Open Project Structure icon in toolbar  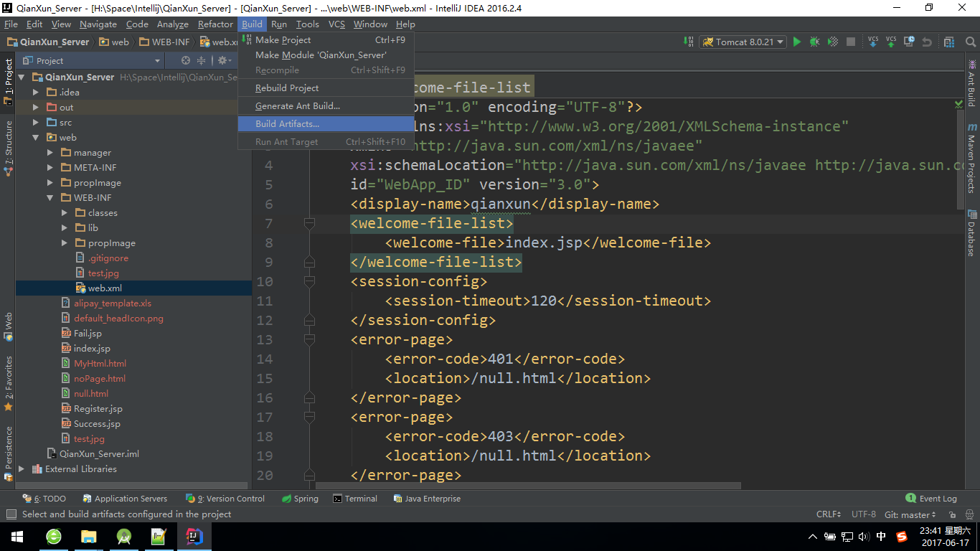(949, 42)
